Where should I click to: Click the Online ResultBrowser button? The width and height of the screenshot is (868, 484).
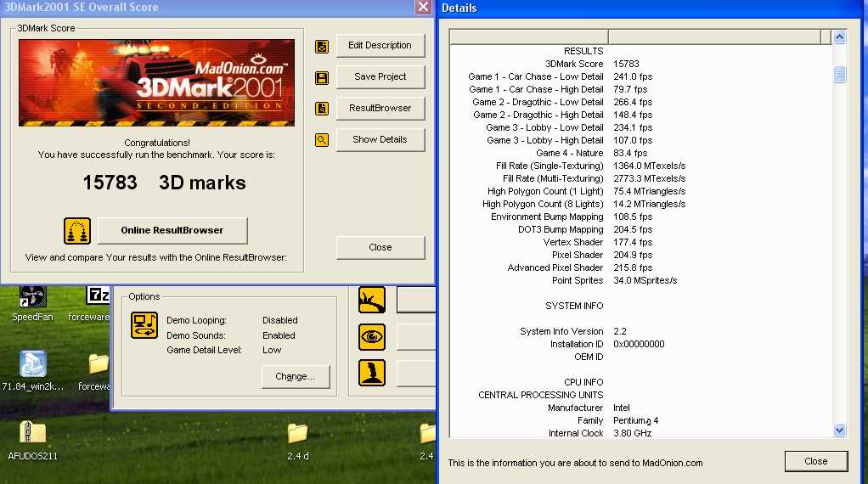(172, 231)
